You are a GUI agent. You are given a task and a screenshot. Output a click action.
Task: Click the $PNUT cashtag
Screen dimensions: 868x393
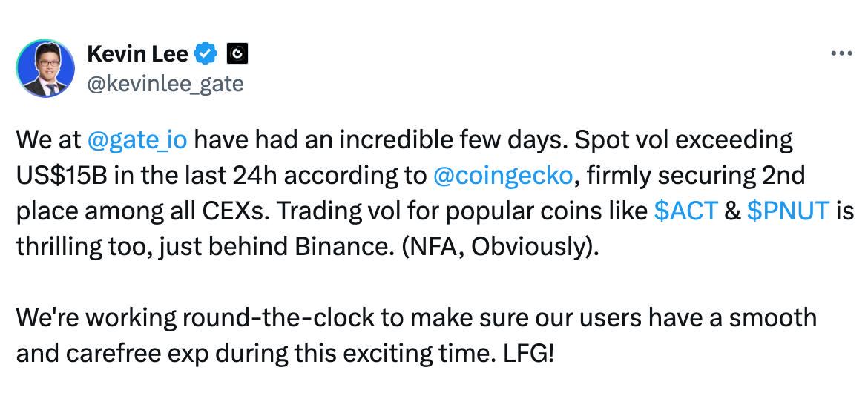point(789,211)
